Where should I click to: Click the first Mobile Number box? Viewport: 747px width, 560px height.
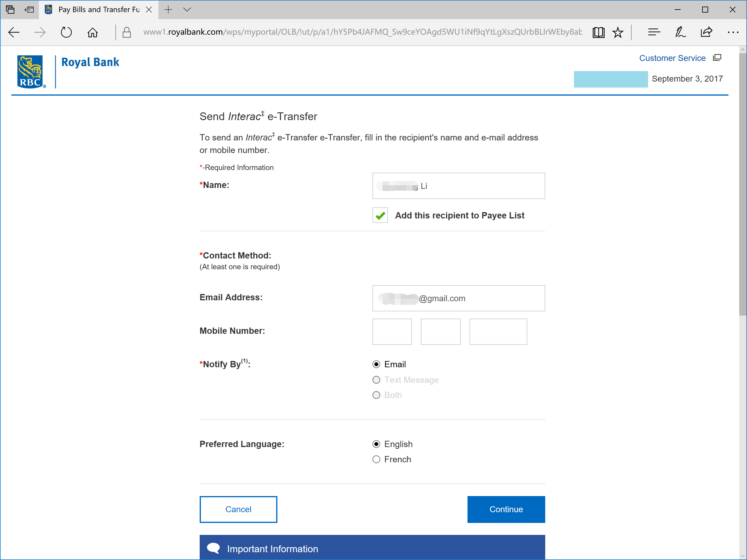392,332
